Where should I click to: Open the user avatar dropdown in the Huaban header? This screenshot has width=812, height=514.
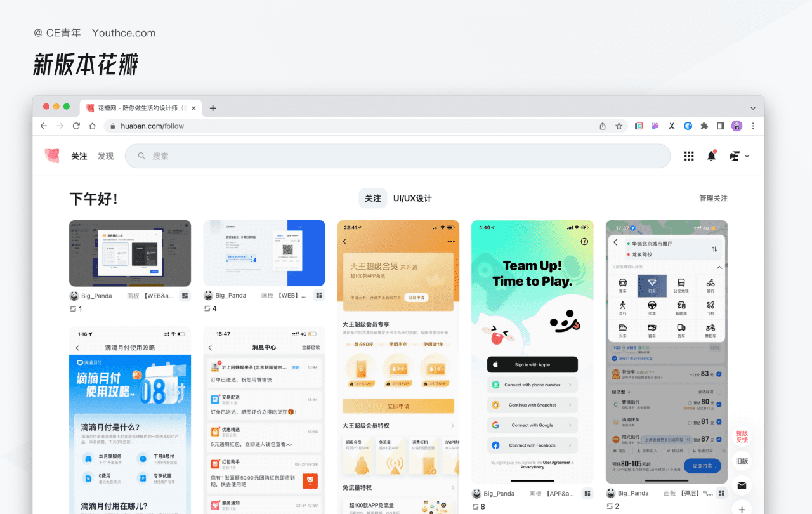pos(739,156)
